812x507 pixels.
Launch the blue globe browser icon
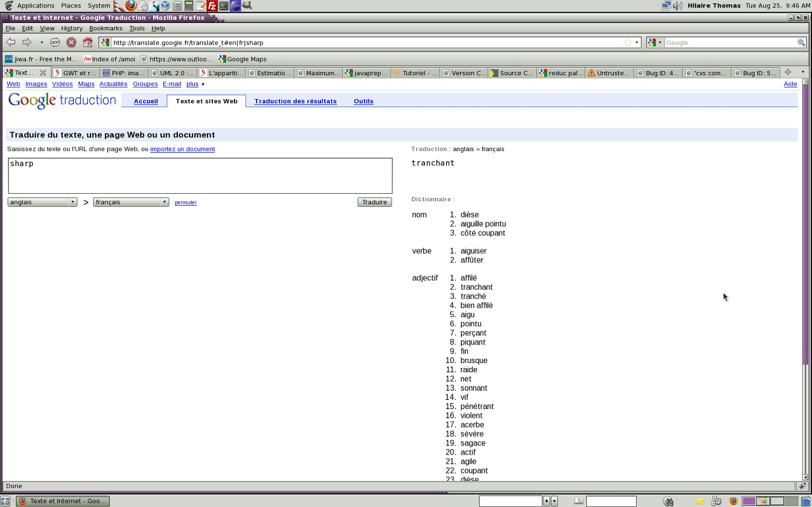[235, 5]
